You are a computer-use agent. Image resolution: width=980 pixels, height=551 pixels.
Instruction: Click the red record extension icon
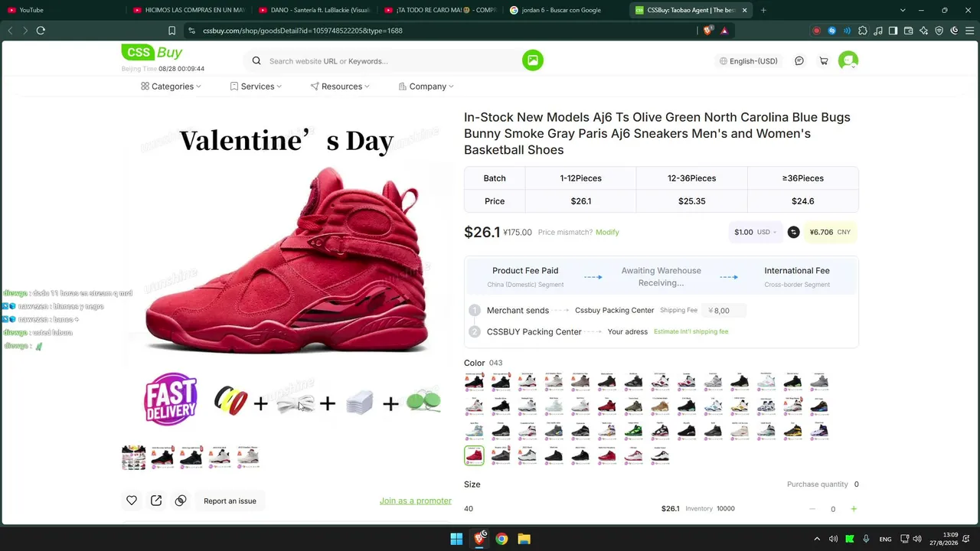click(817, 31)
